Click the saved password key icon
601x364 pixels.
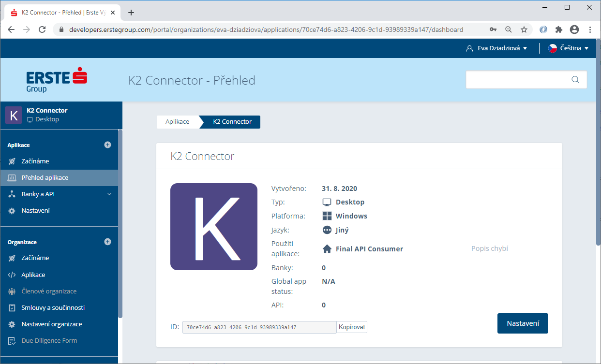[x=493, y=29]
